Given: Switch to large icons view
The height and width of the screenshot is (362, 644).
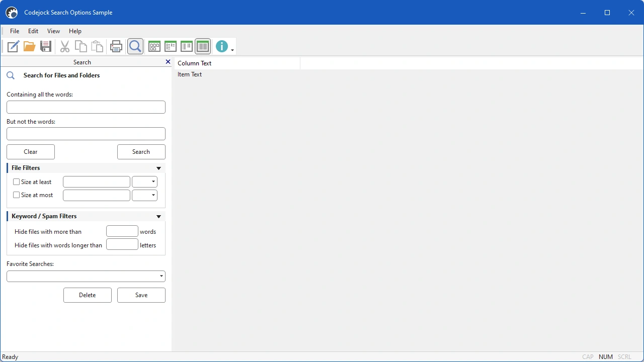Looking at the screenshot, I should click(x=154, y=47).
